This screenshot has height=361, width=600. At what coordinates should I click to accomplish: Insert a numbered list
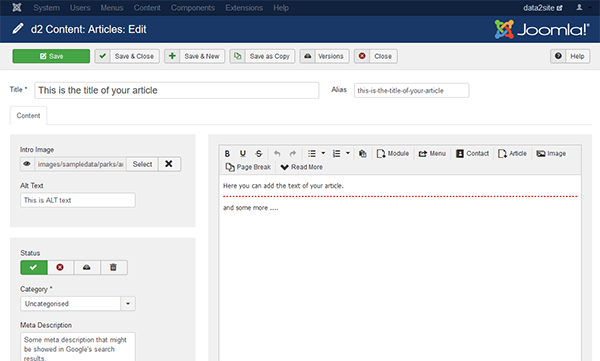(x=336, y=154)
